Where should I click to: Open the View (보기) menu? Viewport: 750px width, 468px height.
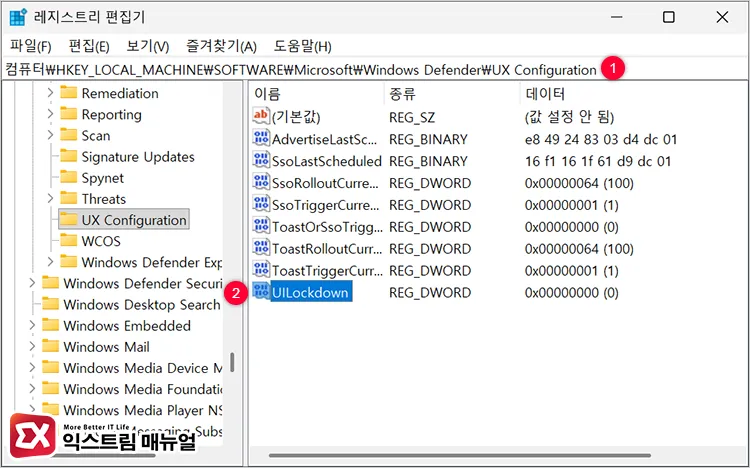coord(147,46)
